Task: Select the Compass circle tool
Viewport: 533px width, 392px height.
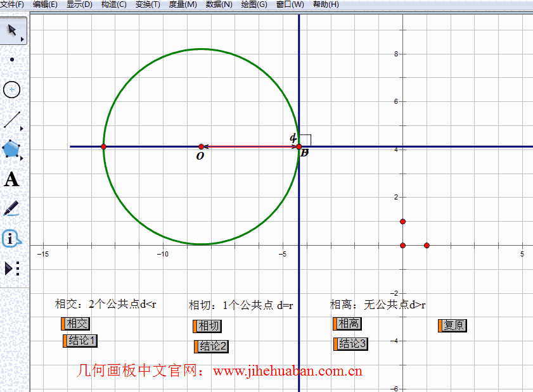Action: click(11, 90)
